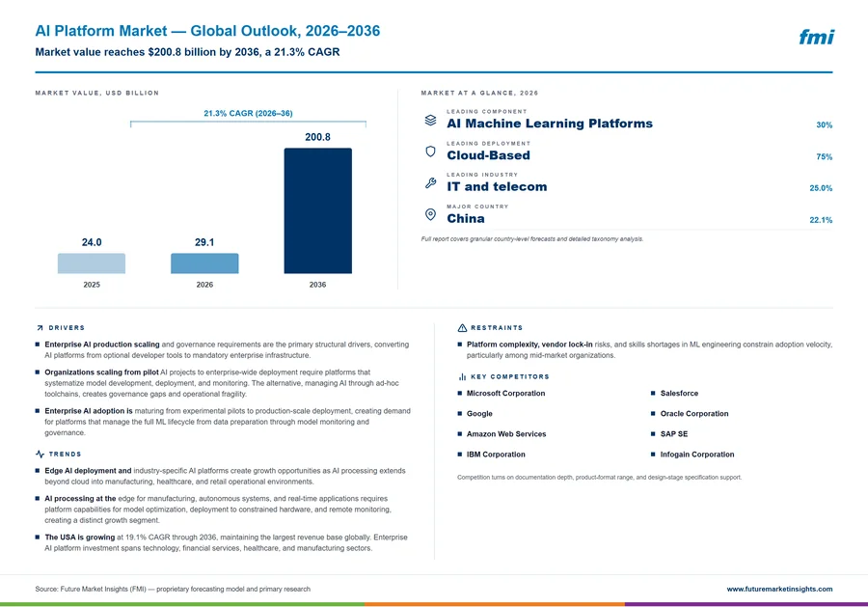Click 'The USA is growing' trend text

pos(80,538)
